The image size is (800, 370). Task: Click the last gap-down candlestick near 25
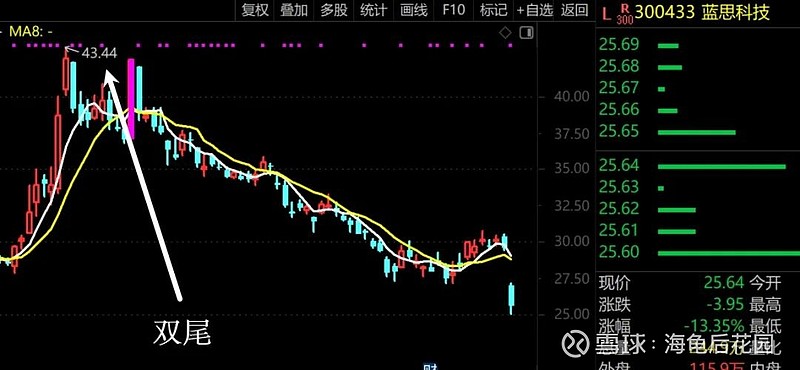[x=511, y=299]
